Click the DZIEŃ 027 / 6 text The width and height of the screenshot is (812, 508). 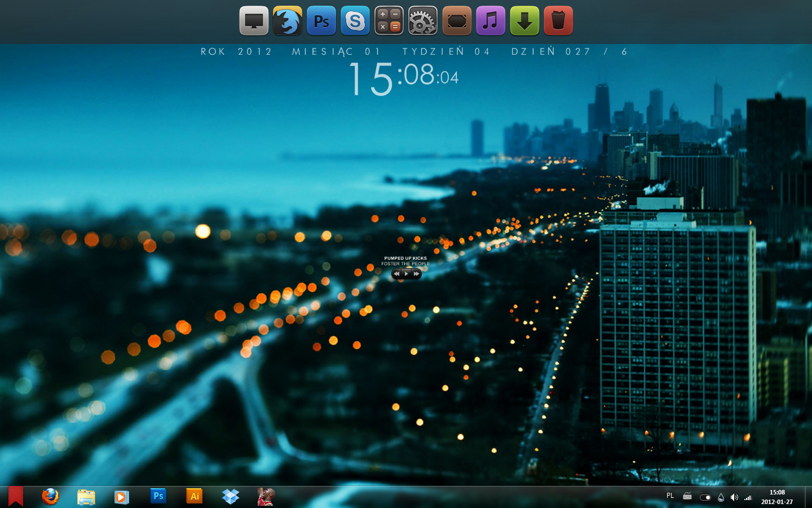tap(570, 51)
